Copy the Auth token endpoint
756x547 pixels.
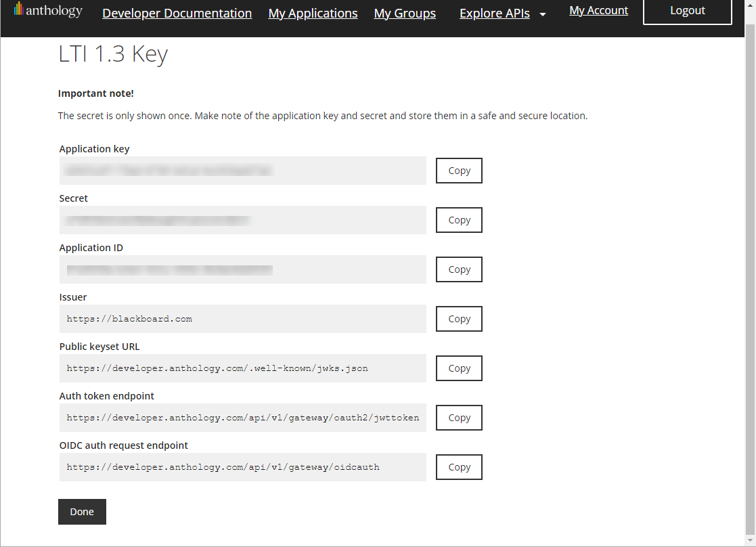coord(459,418)
